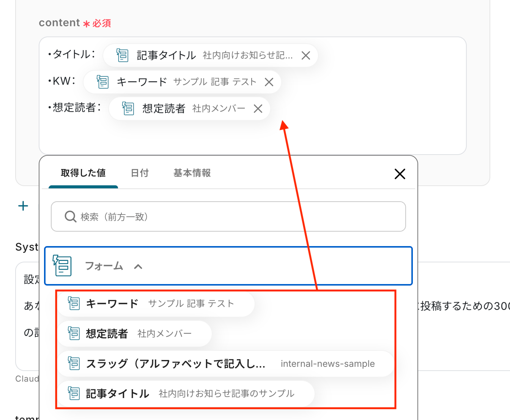Switch to the 日付 tab
Screen dimensions: 510x420
(140, 173)
